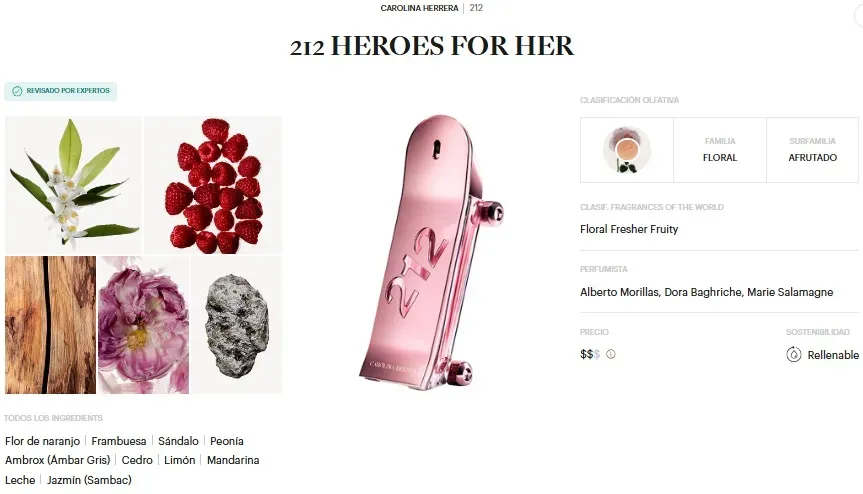Click the checkmark icon in Revisado por expertos
The height and width of the screenshot is (494, 863).
pyautogui.click(x=17, y=91)
